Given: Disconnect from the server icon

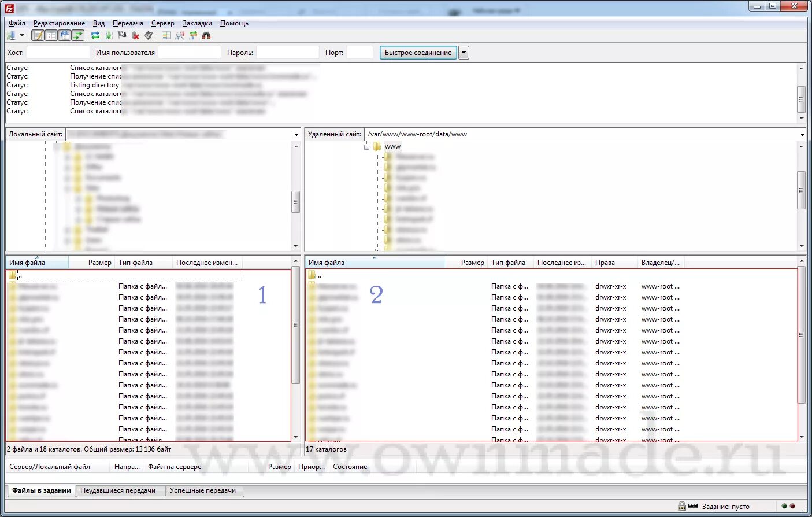Looking at the screenshot, I should coord(135,36).
